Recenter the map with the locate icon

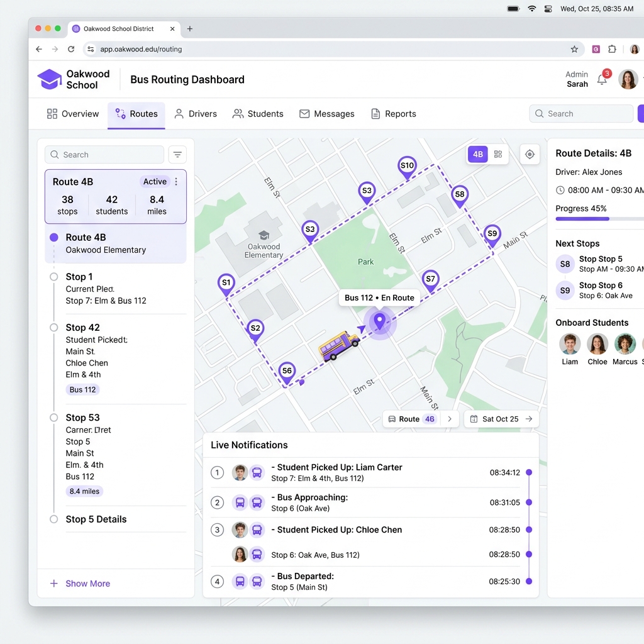530,154
